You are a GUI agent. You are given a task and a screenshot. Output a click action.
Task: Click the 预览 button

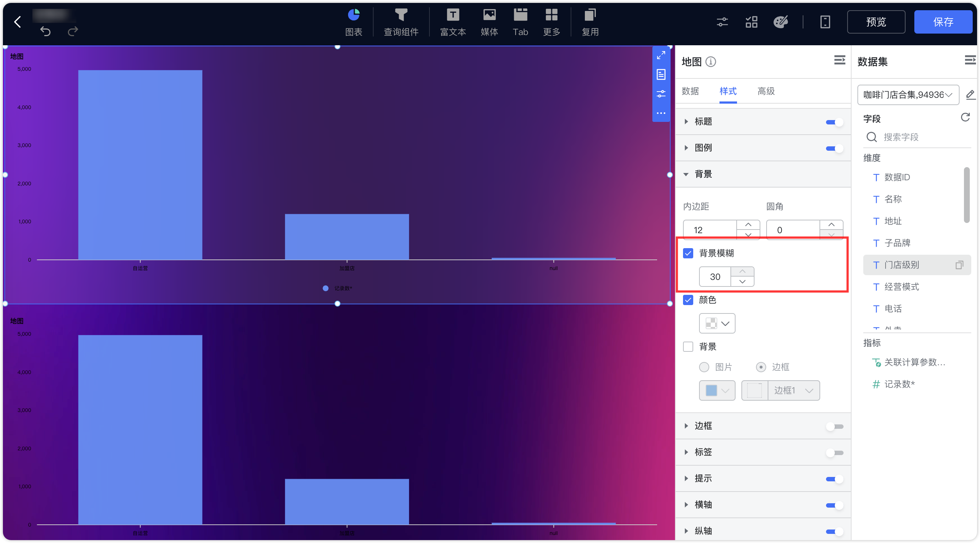click(x=876, y=22)
